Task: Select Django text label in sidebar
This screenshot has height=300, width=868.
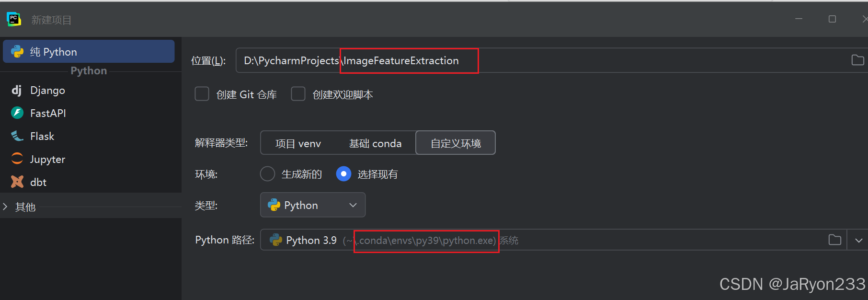Action: click(x=47, y=90)
